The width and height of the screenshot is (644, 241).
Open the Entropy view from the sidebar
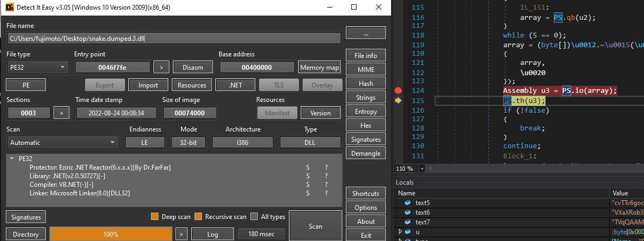[366, 112]
